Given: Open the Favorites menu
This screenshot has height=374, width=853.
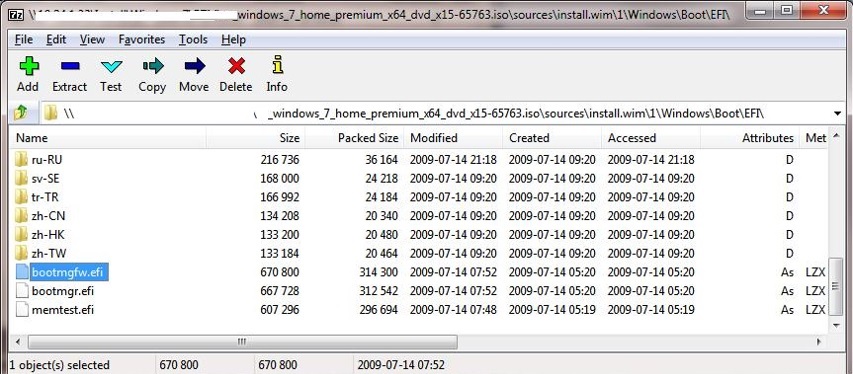Looking at the screenshot, I should 141,39.
